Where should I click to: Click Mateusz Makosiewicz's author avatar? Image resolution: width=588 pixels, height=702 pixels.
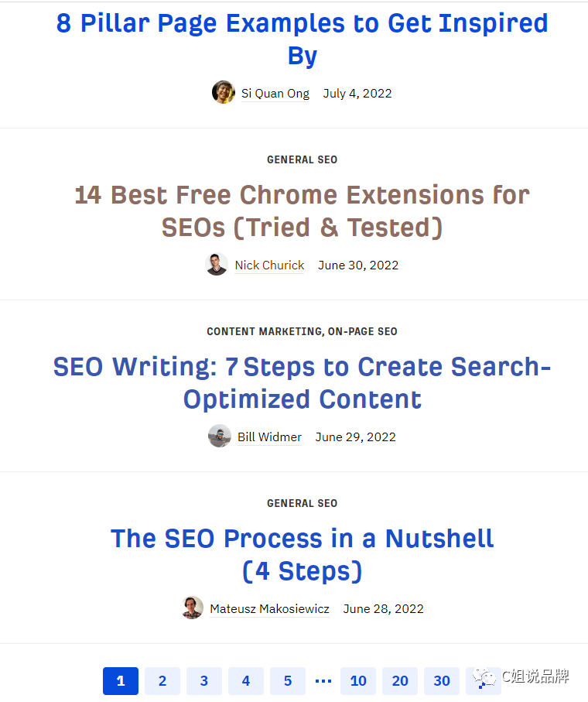pyautogui.click(x=192, y=608)
